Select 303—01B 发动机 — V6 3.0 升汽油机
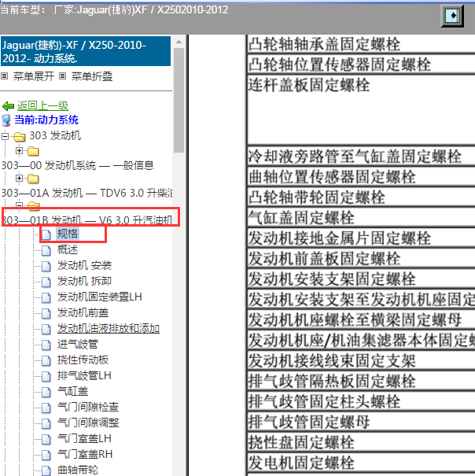This screenshot has height=476, width=475. coord(87,220)
